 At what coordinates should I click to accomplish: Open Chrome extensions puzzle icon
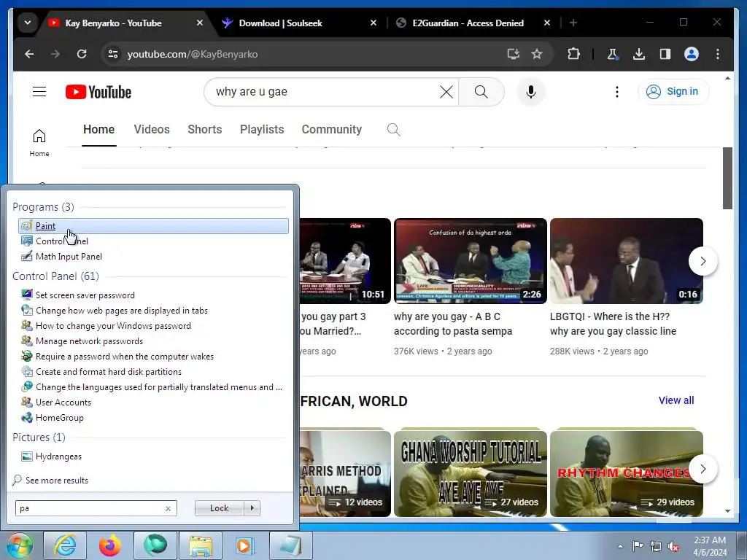click(573, 54)
